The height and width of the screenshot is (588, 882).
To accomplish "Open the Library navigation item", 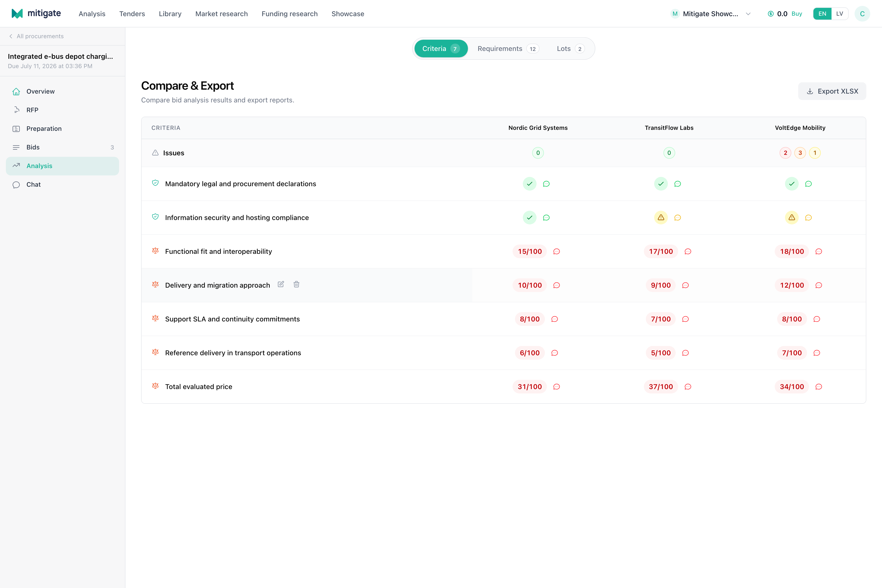I will click(170, 14).
